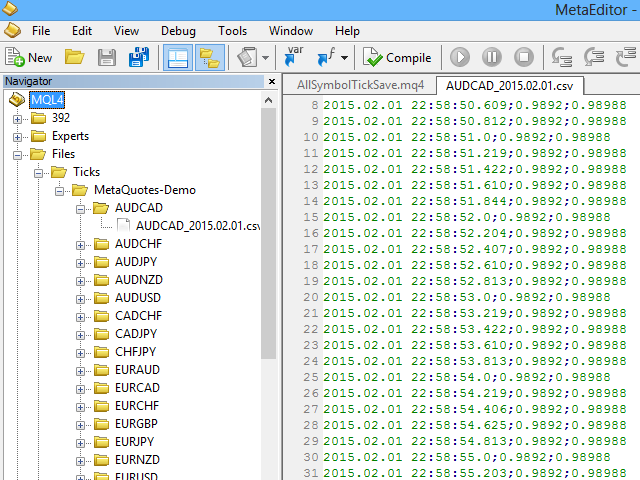Select AUDCAD_2015.02.01.csv in Navigator tree
The width and height of the screenshot is (640, 480).
pyautogui.click(x=198, y=226)
